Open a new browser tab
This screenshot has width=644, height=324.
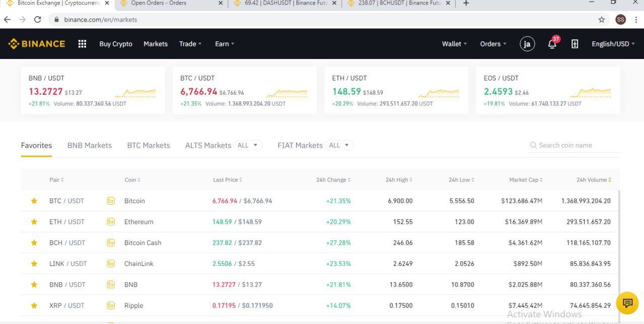[x=466, y=4]
